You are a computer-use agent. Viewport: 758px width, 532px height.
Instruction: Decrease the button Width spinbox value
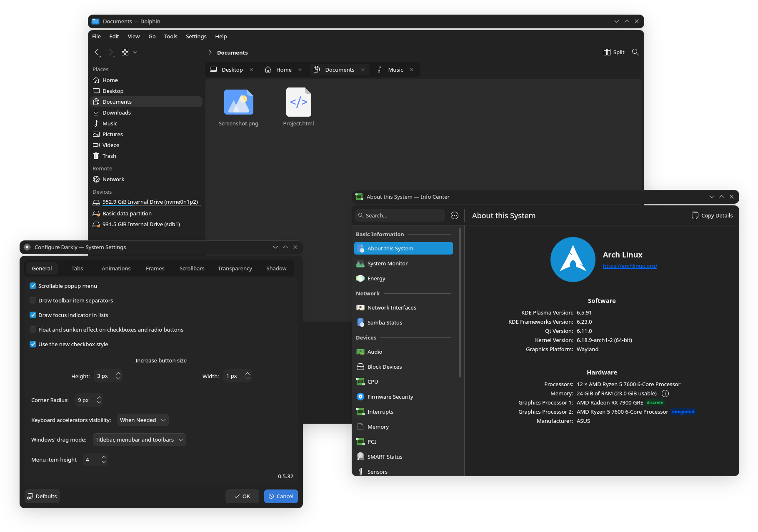248,378
